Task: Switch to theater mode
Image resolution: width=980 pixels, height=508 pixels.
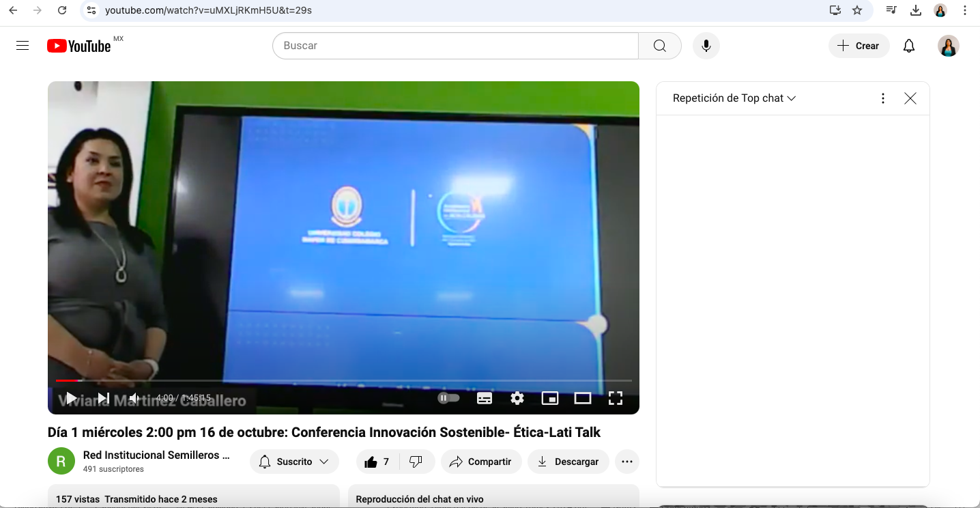Action: click(x=583, y=398)
